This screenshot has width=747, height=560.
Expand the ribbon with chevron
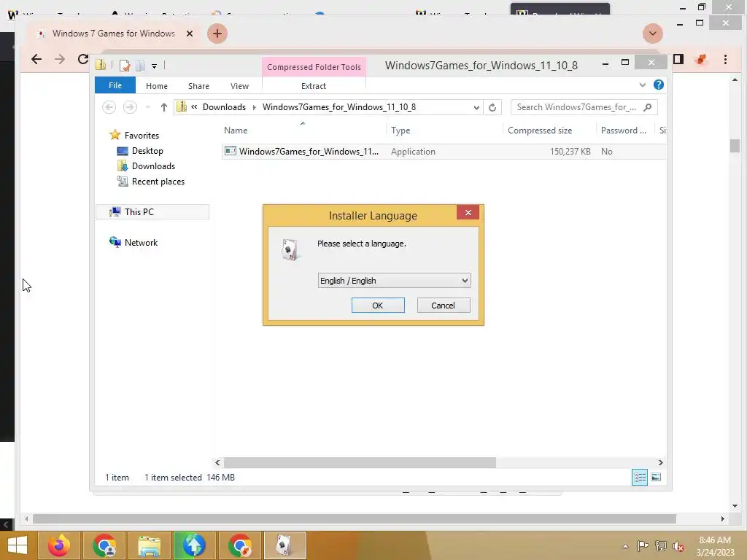tap(642, 85)
